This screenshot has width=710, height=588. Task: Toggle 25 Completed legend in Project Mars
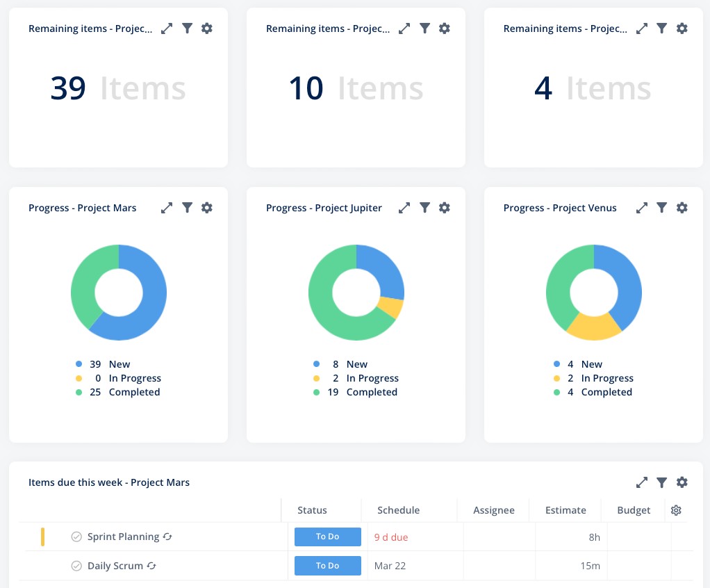[x=117, y=392]
